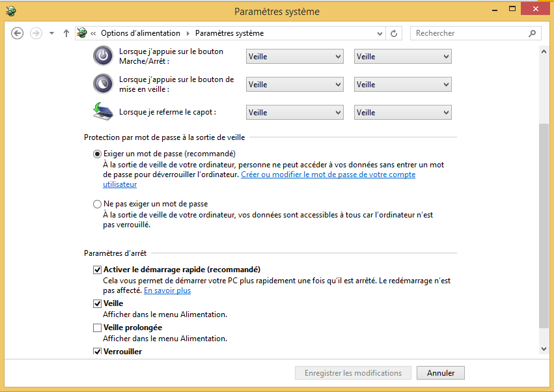Screen dimensions: 554x392
Task: Click the up one level arrow
Action: click(66, 33)
